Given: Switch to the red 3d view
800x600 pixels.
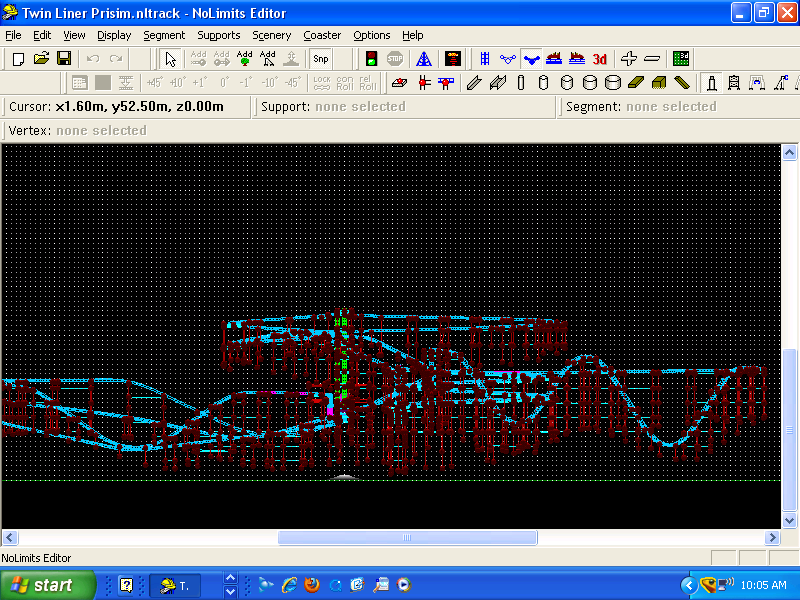Looking at the screenshot, I should pyautogui.click(x=599, y=59).
